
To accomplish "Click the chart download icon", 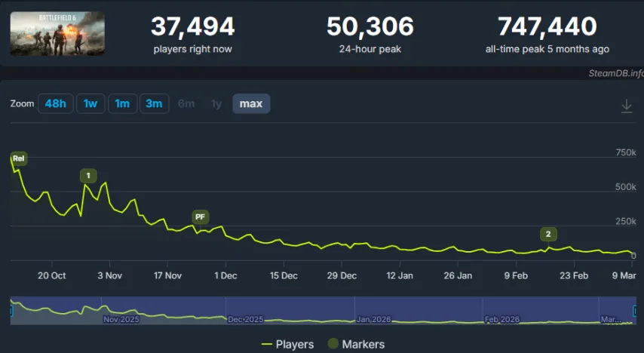I will pos(626,106).
